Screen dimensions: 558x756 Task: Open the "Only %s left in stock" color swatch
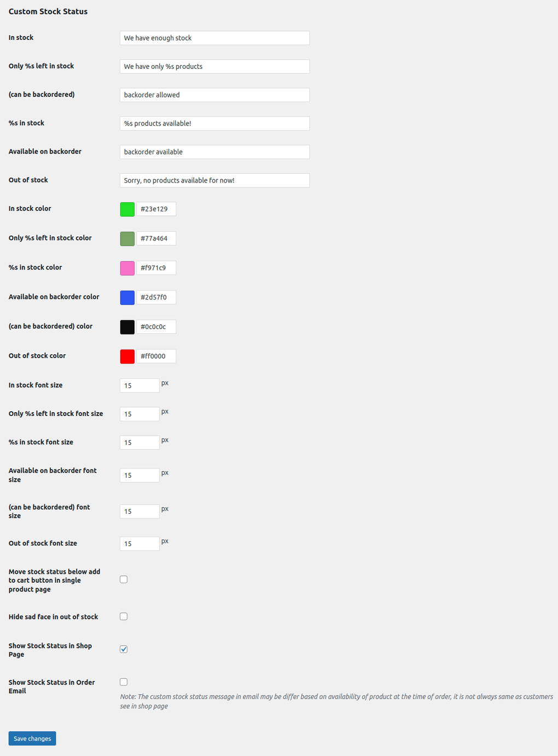[127, 238]
